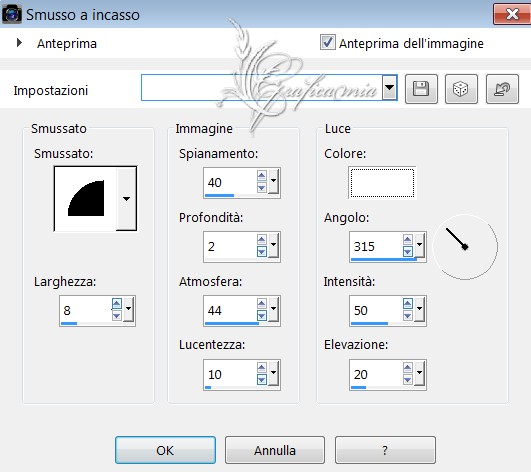
Task: Decrease Spianamento with the down arrow
Action: coord(261,188)
